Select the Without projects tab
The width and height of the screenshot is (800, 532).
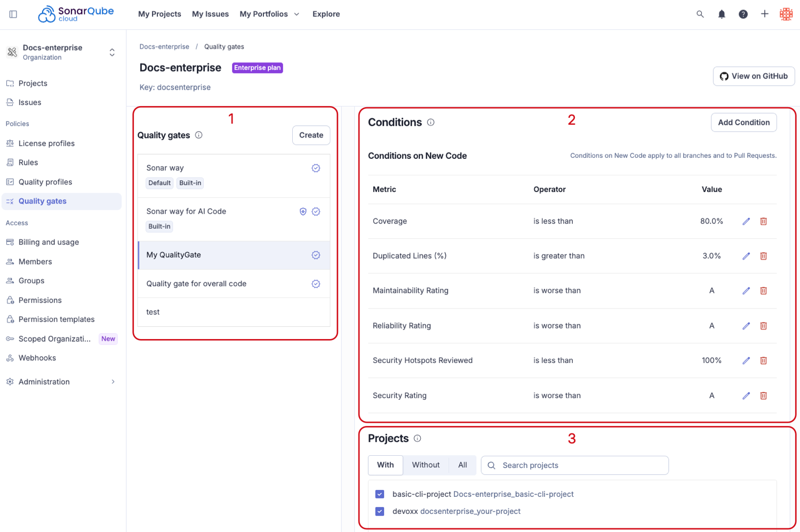[426, 465]
